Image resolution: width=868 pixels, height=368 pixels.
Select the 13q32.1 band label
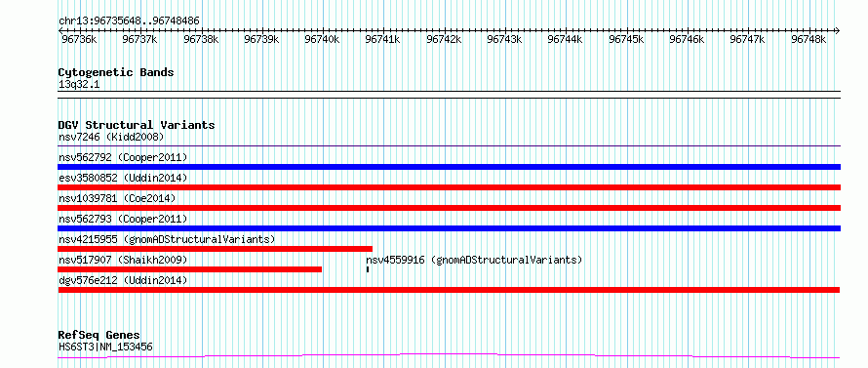click(79, 85)
